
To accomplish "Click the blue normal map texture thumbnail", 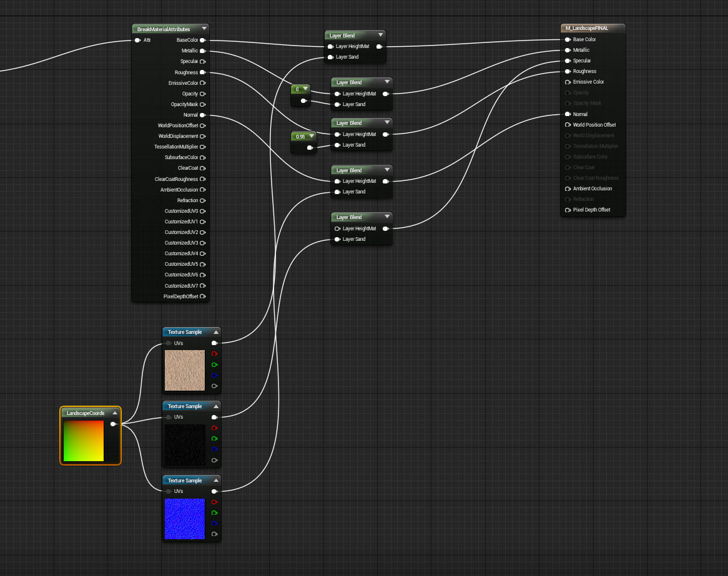I will coord(185,519).
